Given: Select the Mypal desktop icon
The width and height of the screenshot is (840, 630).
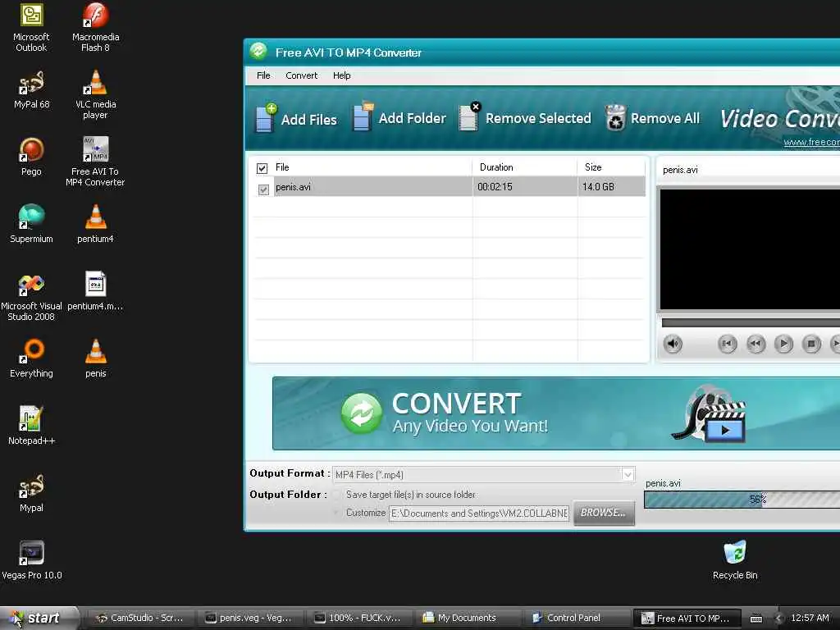Looking at the screenshot, I should coord(31,493).
